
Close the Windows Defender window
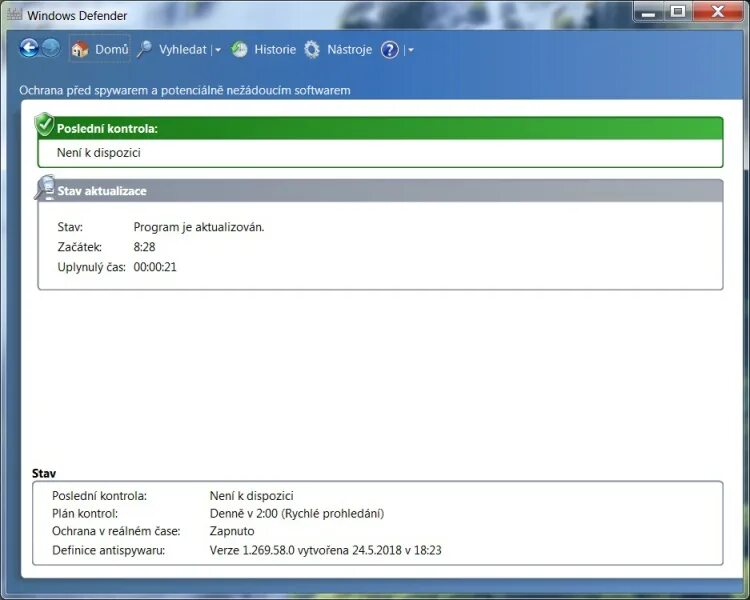tap(718, 11)
